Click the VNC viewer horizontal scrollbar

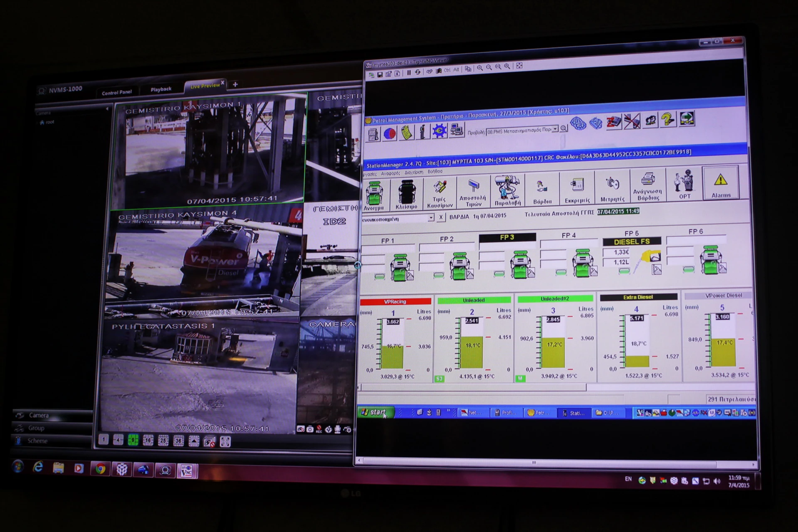pyautogui.click(x=534, y=462)
